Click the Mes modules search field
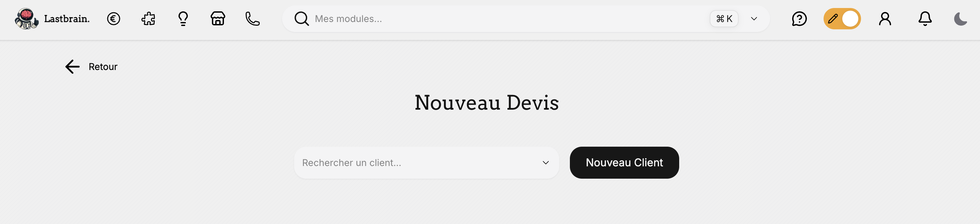This screenshot has height=224, width=980. (495, 19)
